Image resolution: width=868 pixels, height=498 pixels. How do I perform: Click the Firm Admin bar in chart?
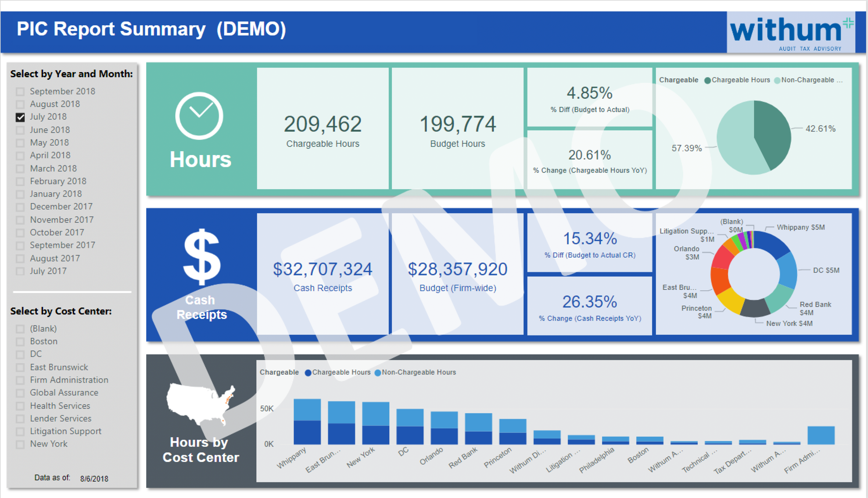(821, 435)
